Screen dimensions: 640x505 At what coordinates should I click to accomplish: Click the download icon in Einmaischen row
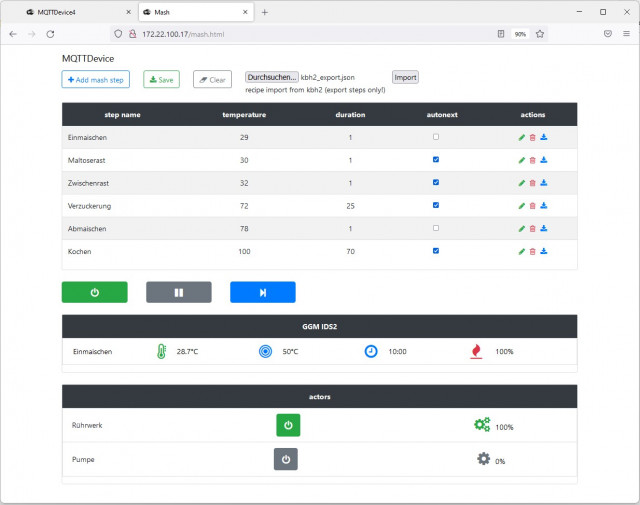544,137
